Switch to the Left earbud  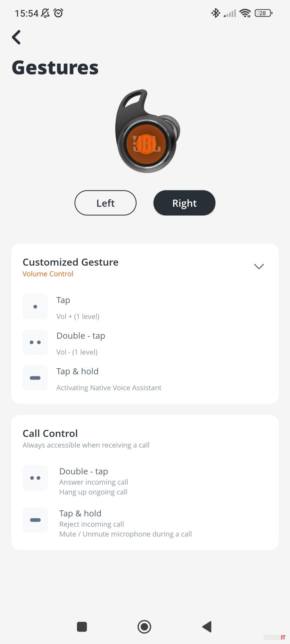(x=106, y=203)
